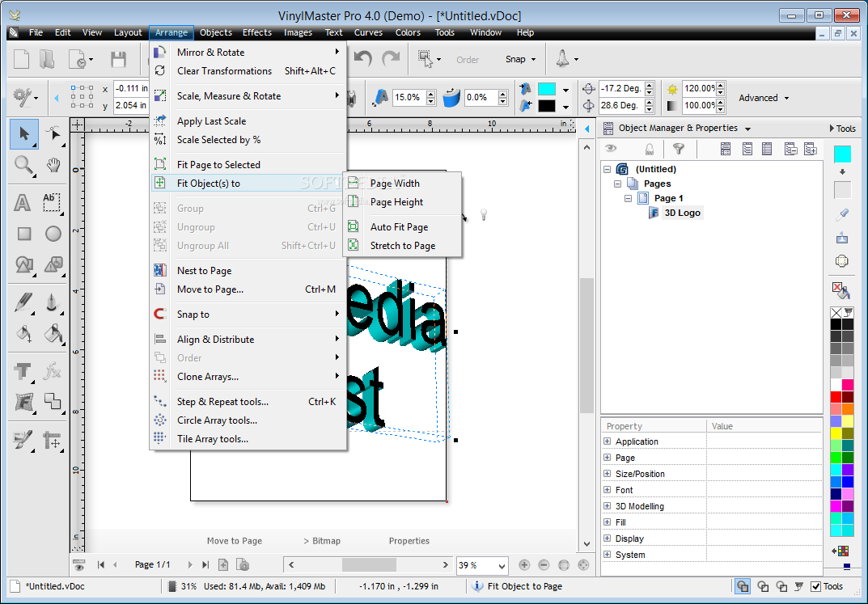Open the Advanced dropdown

coord(764,98)
